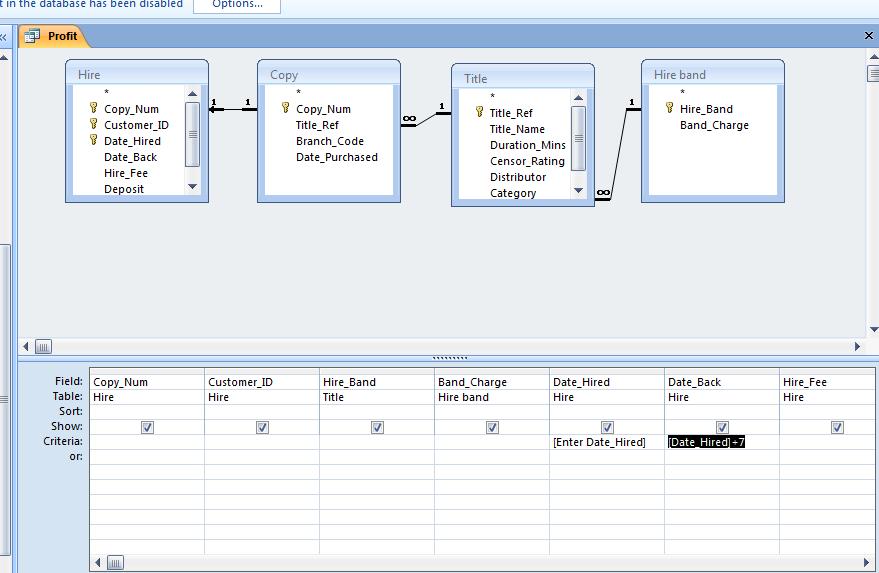Uncheck Show box for Hire_Fee column

[x=837, y=427]
